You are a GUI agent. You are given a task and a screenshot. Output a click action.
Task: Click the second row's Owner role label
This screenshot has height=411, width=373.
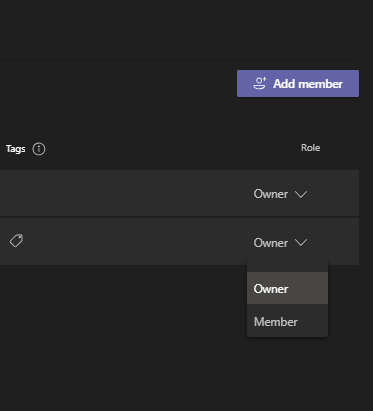pyautogui.click(x=271, y=243)
